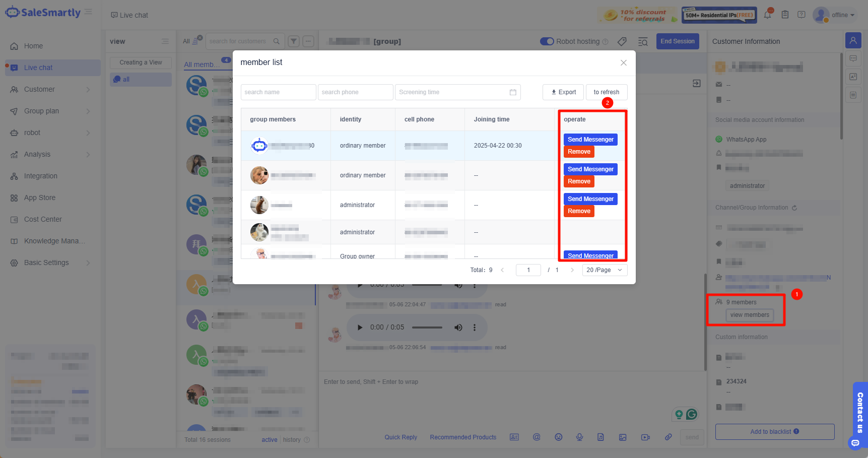This screenshot has width=868, height=458.
Task: Click the search name input field
Action: click(278, 92)
